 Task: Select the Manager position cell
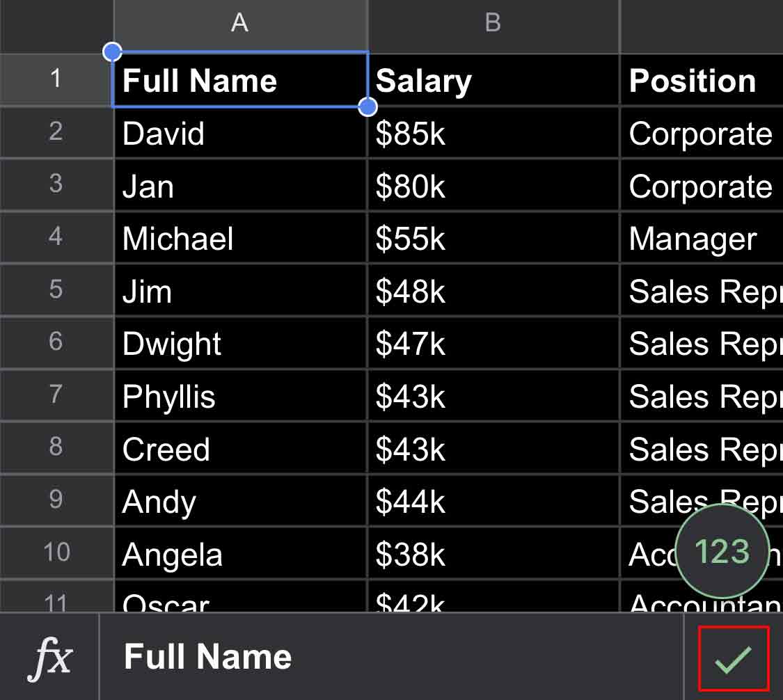[x=700, y=239]
